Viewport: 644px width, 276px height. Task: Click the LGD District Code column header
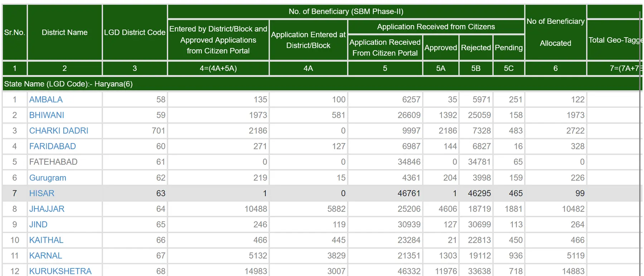coord(135,33)
